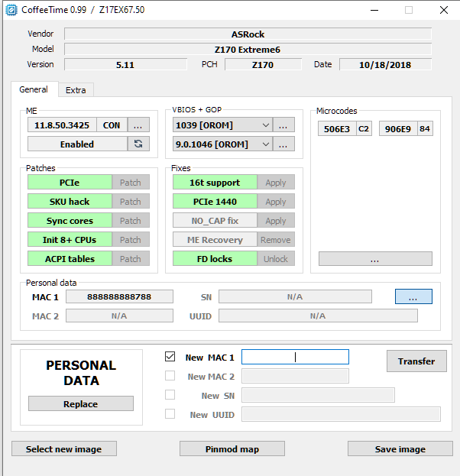Click the Personal data ellipsis button
This screenshot has height=476, width=460.
413,296
